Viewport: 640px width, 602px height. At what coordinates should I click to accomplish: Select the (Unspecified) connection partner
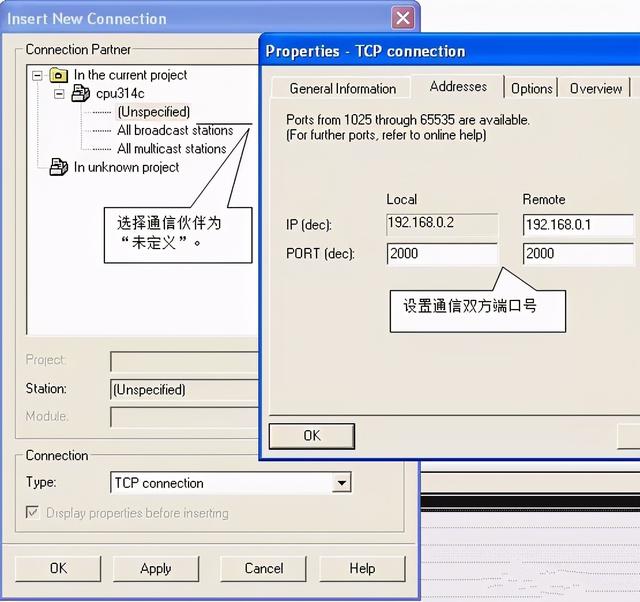coord(153,112)
